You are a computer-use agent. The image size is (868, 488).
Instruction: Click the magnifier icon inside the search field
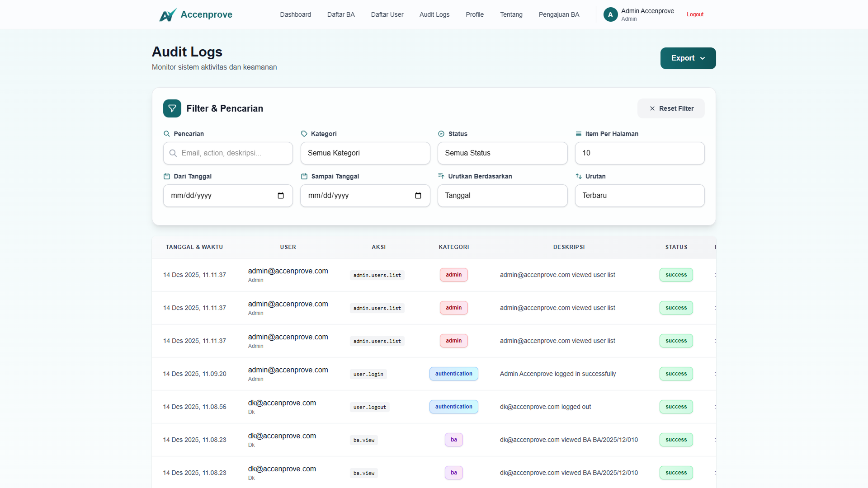(x=174, y=153)
